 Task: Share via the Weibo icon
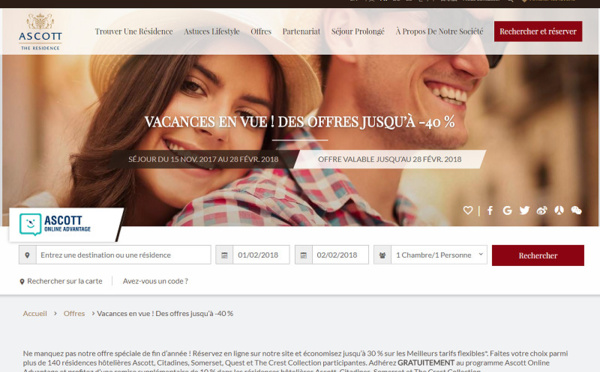click(x=541, y=210)
